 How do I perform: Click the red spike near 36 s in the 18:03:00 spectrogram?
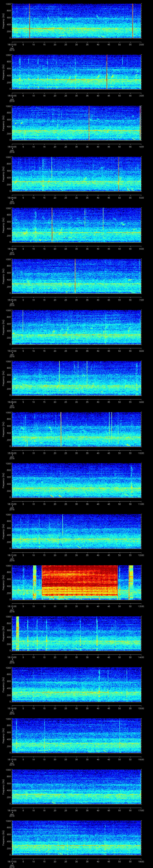tap(89, 123)
